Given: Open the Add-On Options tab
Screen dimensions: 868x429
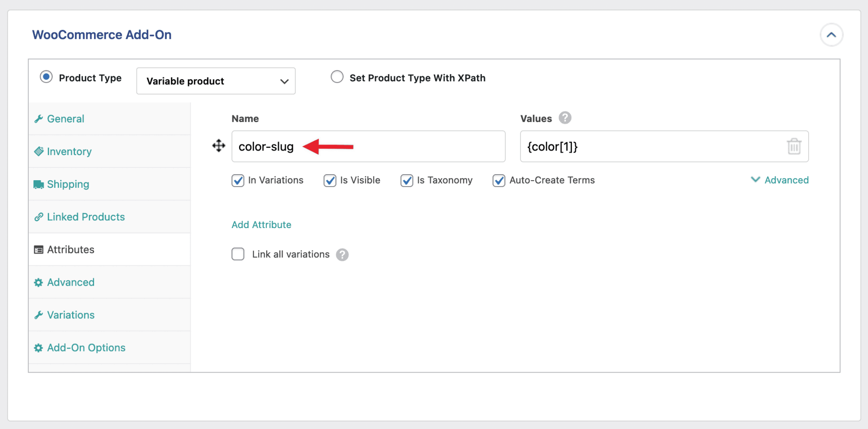Looking at the screenshot, I should (x=86, y=347).
